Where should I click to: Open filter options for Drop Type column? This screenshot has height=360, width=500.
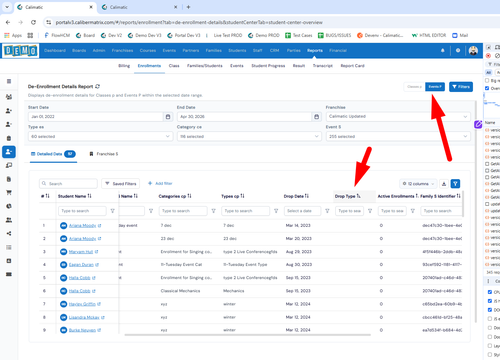(370, 211)
